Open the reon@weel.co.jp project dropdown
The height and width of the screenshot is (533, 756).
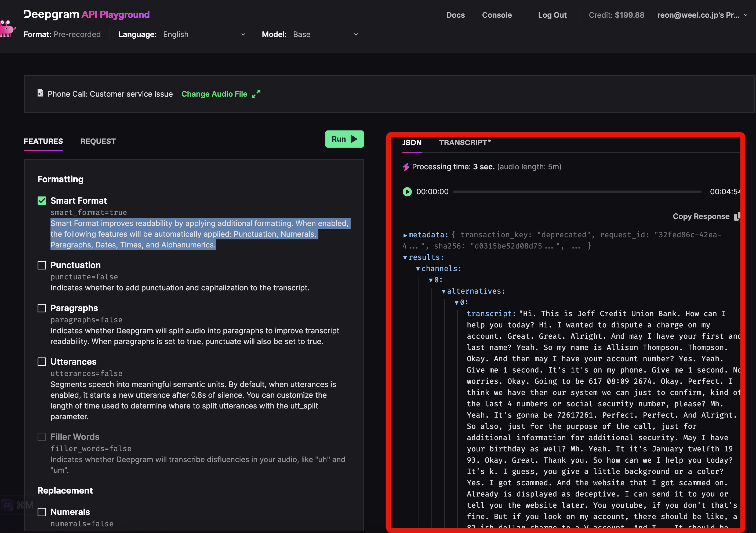click(x=702, y=15)
